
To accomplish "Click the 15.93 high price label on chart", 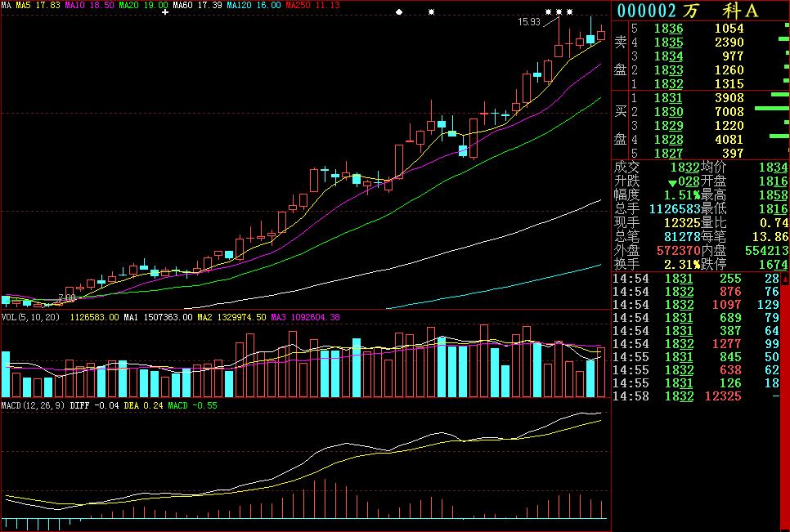I will coord(528,21).
